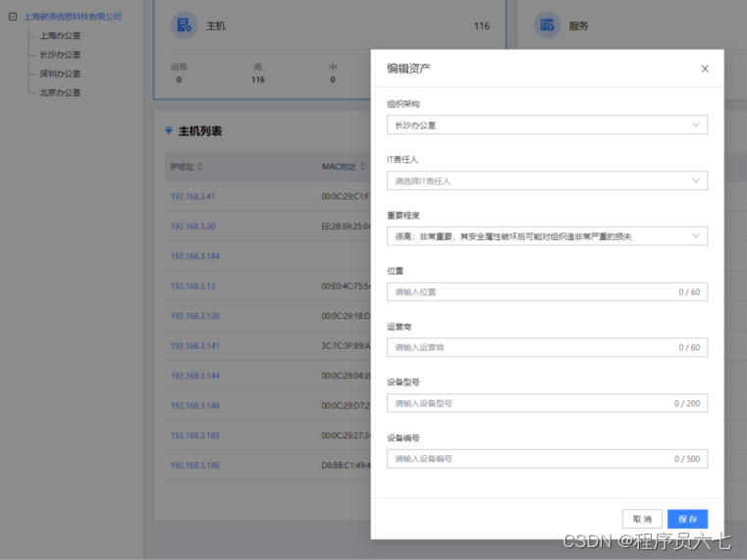The width and height of the screenshot is (747, 560).
Task: Close the 编辑资产 dialog with the X
Action: click(705, 69)
